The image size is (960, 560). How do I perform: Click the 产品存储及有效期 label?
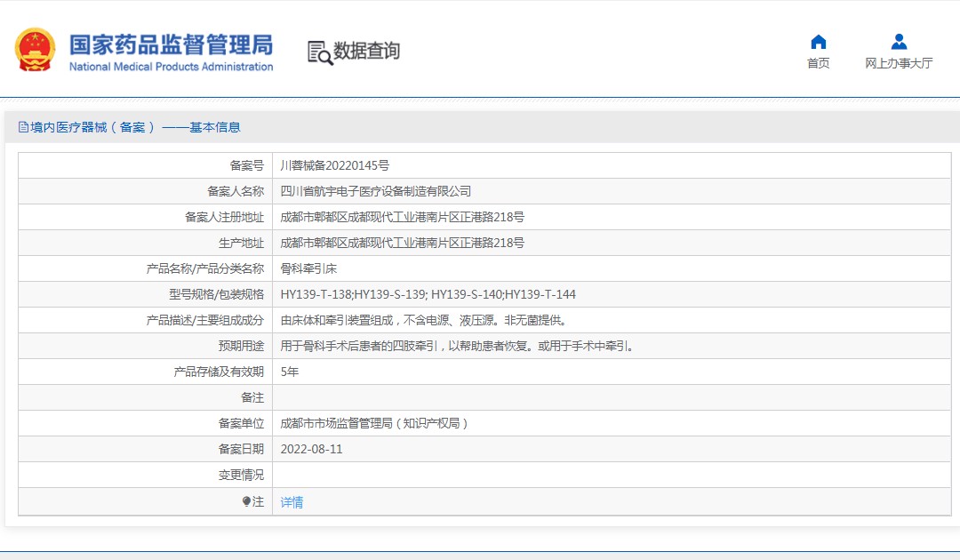[219, 372]
